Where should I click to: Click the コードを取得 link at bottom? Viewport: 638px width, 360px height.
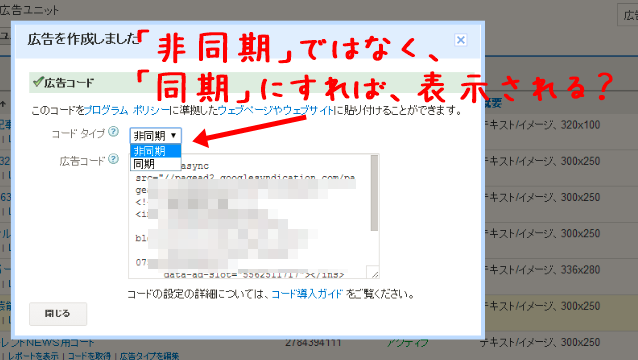[x=89, y=356]
